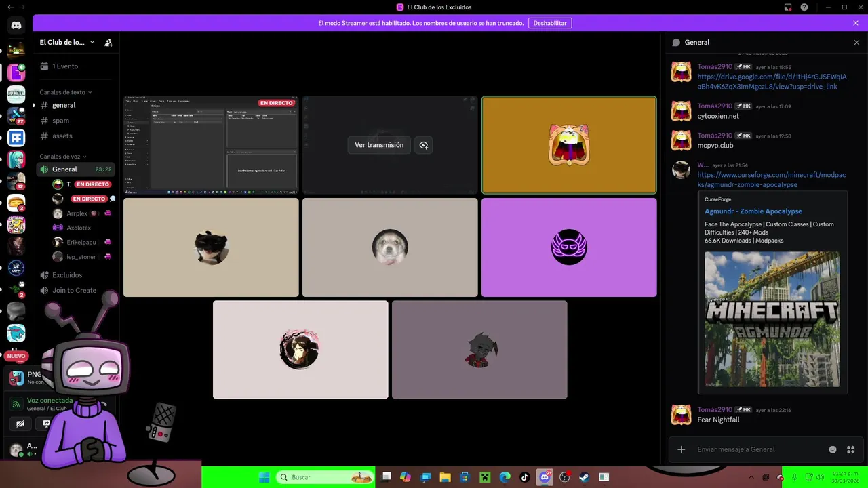Click the Windows Start button
The image size is (868, 488).
click(264, 477)
